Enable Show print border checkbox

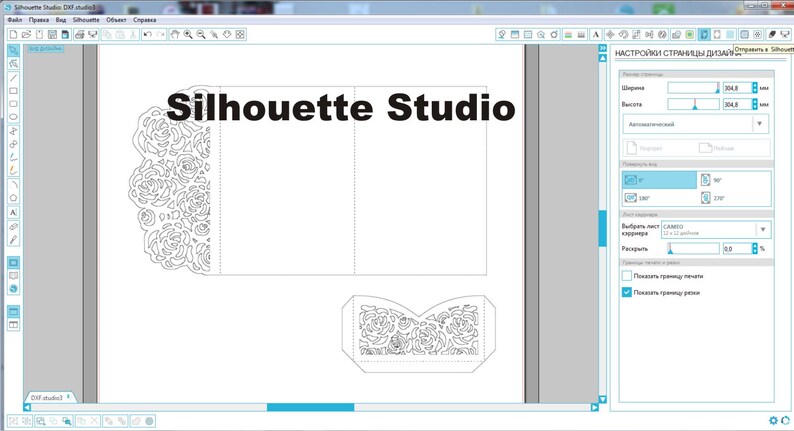(x=626, y=276)
